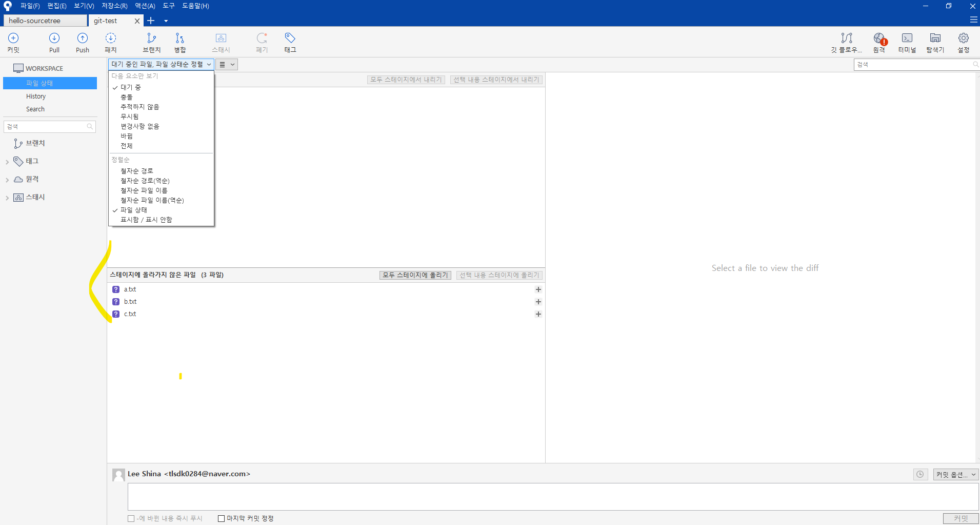Click the 병합 (Merge) toolbar icon
The width and height of the screenshot is (980, 525).
tap(180, 43)
